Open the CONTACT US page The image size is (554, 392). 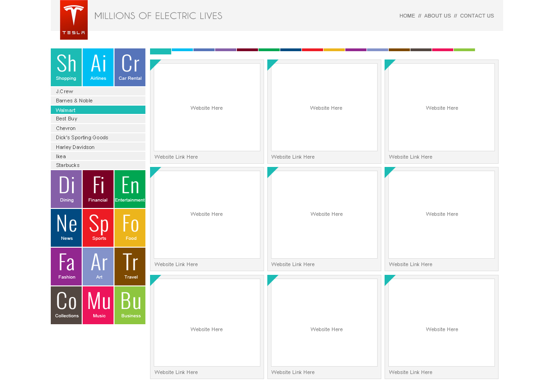pos(477,16)
